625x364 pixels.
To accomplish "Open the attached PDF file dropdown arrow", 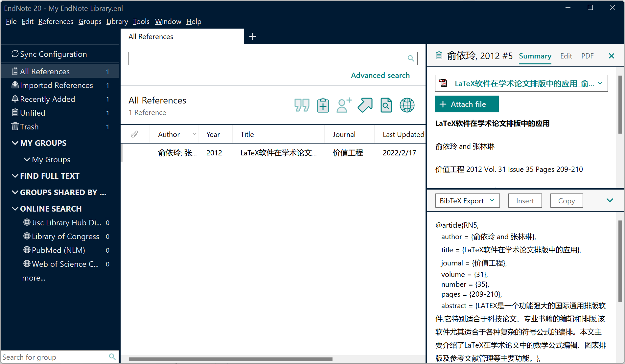I will (x=600, y=83).
